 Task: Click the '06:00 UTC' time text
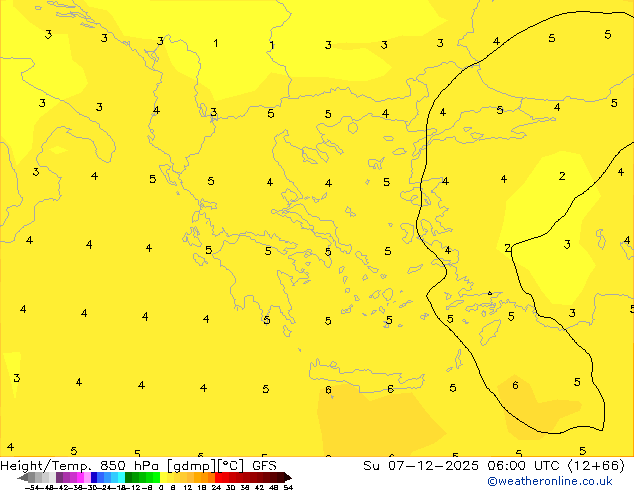(524, 466)
